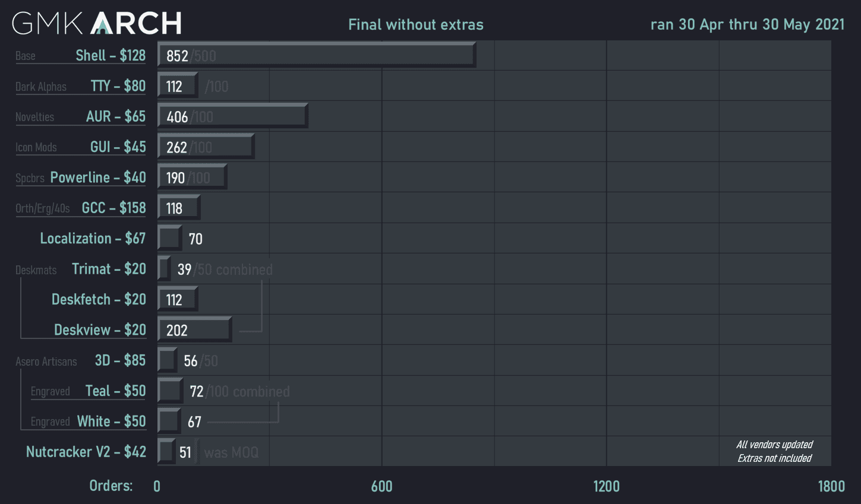Click the Shell bar showing 852 orders
Viewport: 861px width, 504px height.
coord(317,55)
